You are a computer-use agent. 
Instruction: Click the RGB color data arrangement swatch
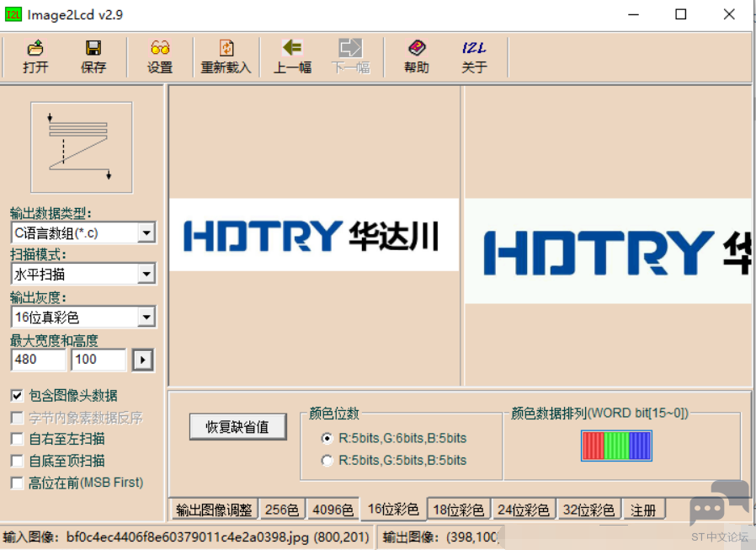[x=616, y=446]
